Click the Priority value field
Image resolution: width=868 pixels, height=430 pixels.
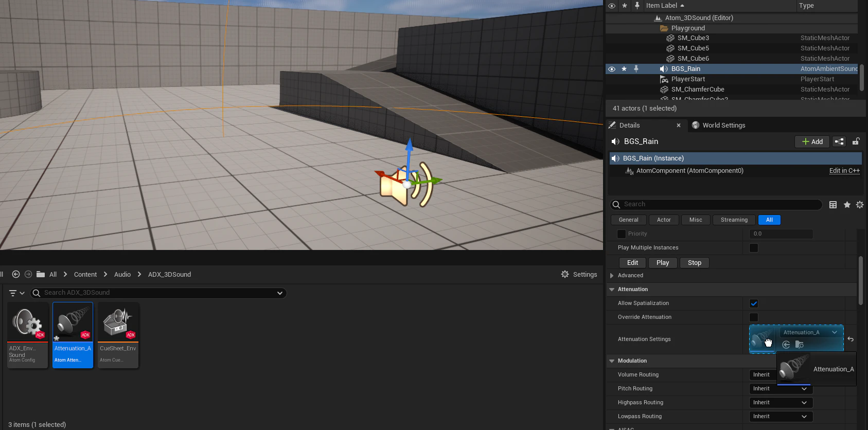point(781,234)
